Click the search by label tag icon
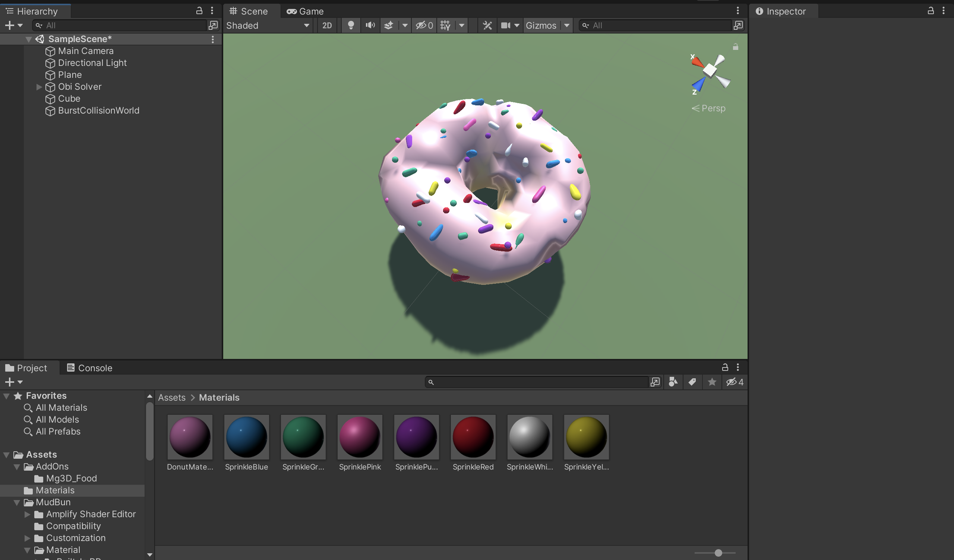This screenshot has width=954, height=560. point(692,382)
